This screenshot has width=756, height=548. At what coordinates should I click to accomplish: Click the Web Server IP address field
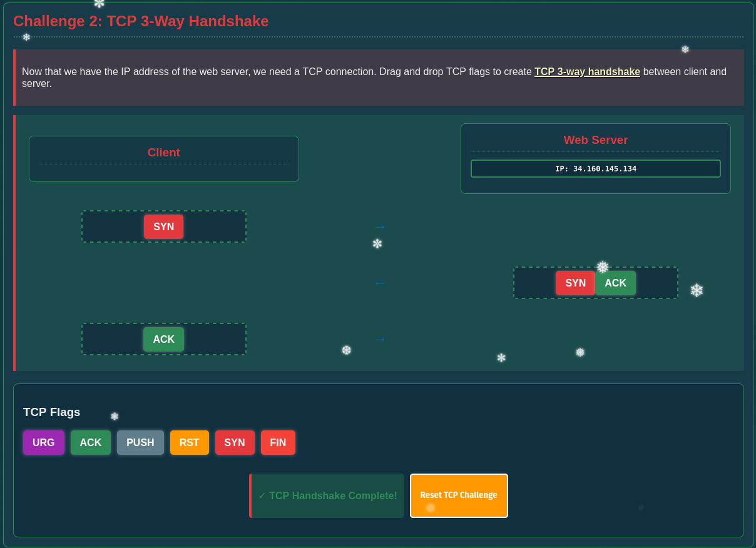tap(595, 168)
